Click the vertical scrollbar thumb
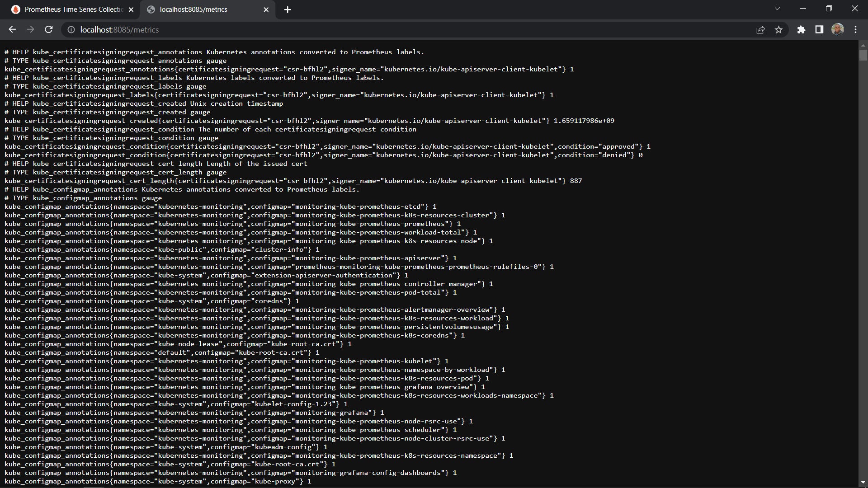Image resolution: width=868 pixels, height=488 pixels. coord(863,55)
